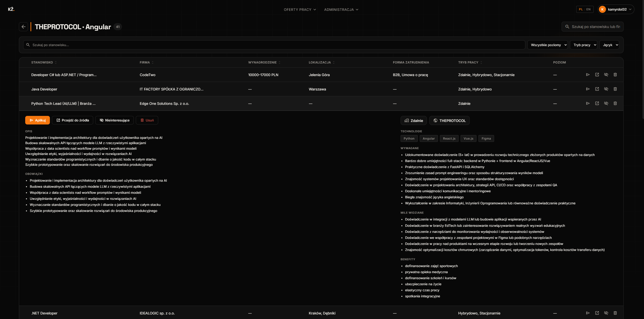Click the Jelenia Góra location cell
The width and height of the screenshot is (644, 319).
pos(319,75)
